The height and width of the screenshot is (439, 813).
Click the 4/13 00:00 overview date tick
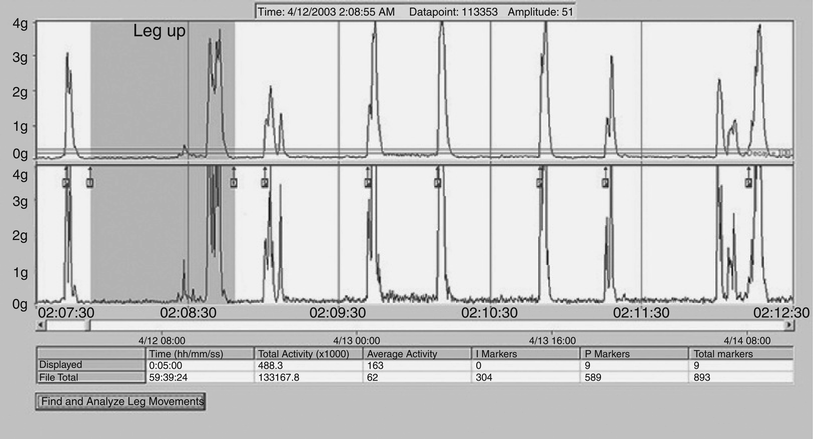(x=357, y=341)
